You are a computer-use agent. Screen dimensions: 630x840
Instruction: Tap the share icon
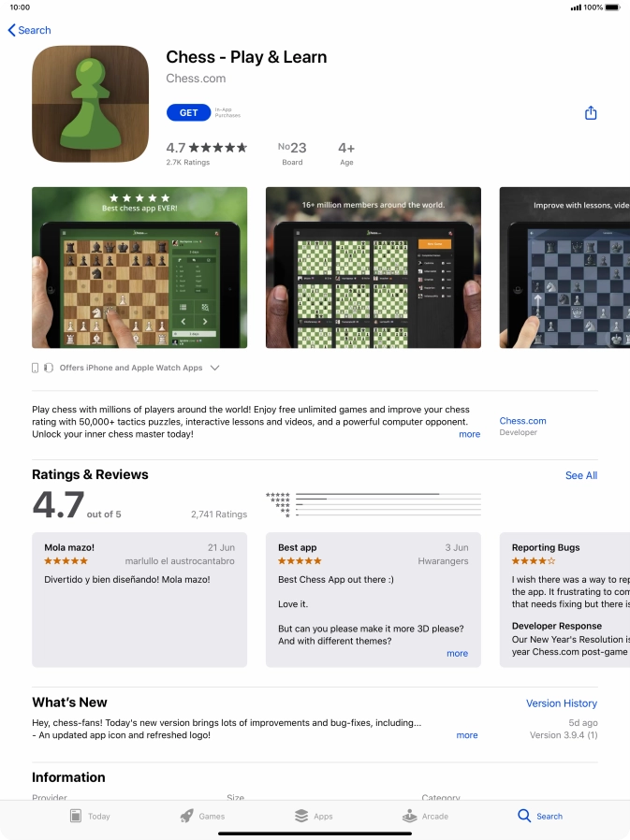point(591,112)
